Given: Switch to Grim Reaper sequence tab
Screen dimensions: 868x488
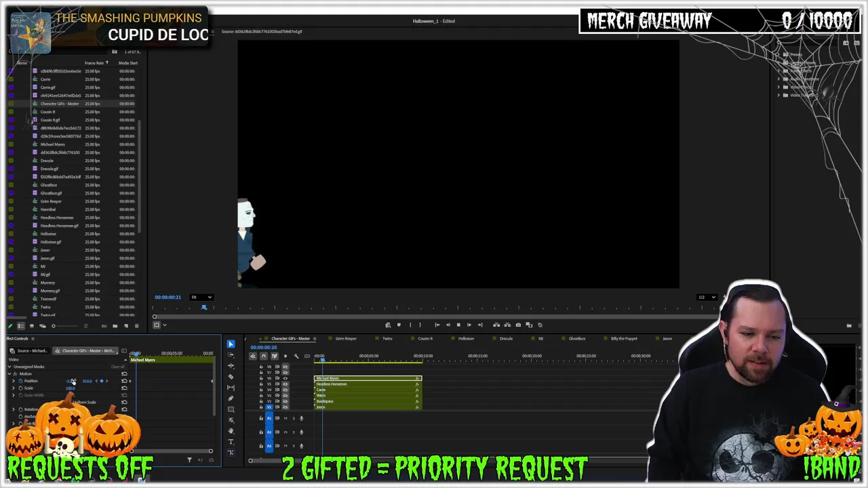Looking at the screenshot, I should [x=346, y=338].
